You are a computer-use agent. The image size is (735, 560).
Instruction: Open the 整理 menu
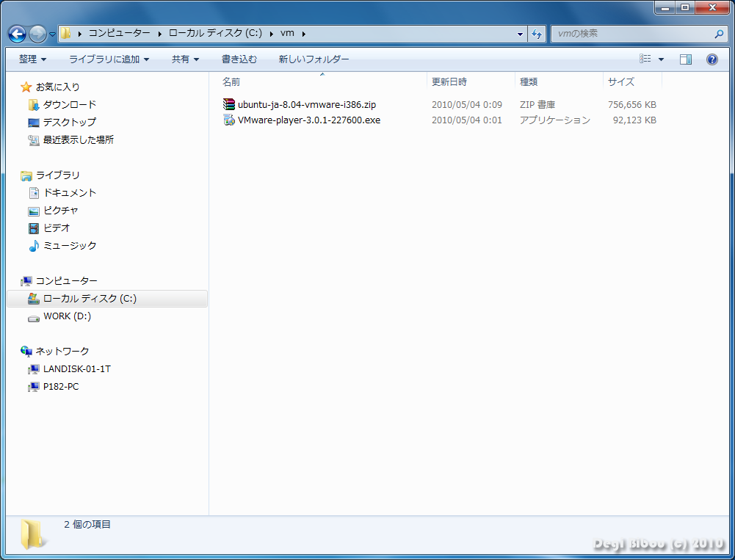(32, 59)
